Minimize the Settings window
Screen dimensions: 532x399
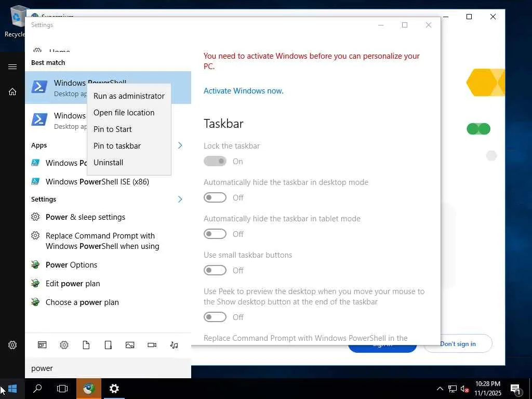click(381, 25)
